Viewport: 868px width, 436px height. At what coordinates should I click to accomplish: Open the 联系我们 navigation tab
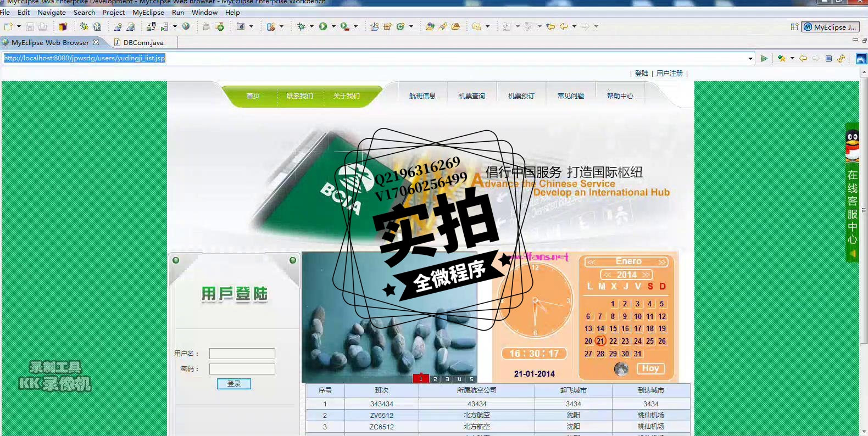(300, 96)
